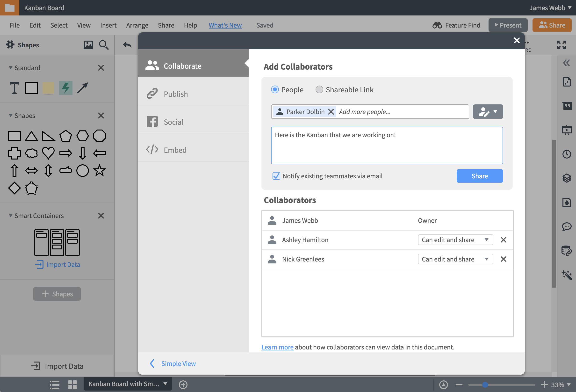Select the Shareable Link radio button
576x392 pixels.
pos(319,89)
